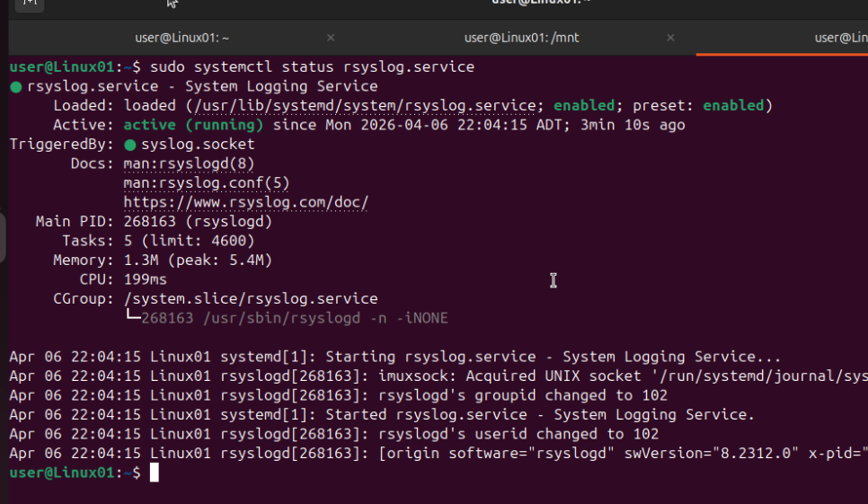
Task: Click the bottom prompt cursor after user@Linux01:~$
Action: coord(154,473)
